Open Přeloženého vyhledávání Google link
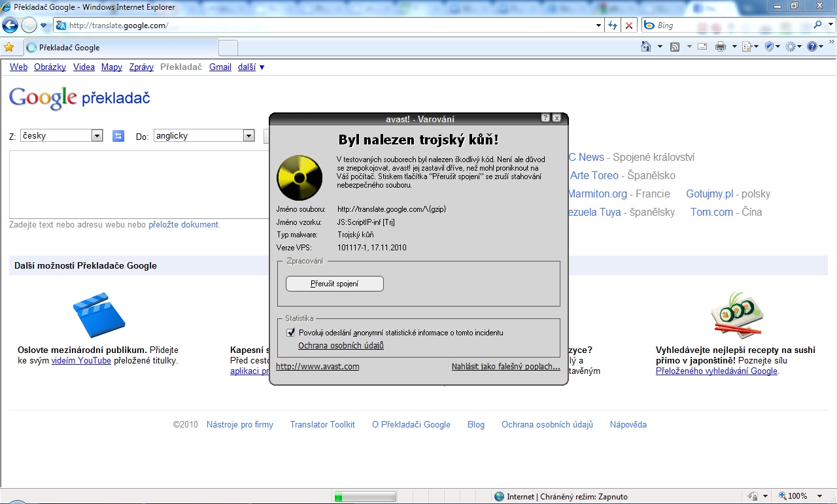Screen dimensions: 837x504 pyautogui.click(x=717, y=371)
